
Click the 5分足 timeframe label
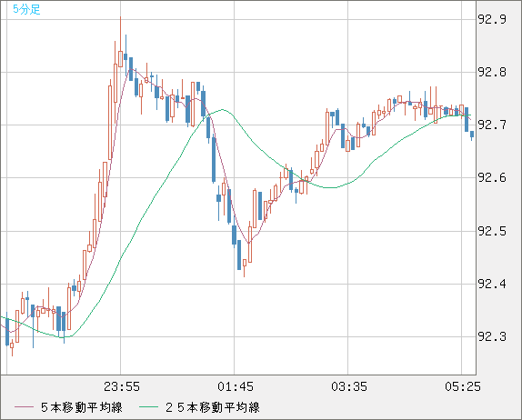[26, 9]
